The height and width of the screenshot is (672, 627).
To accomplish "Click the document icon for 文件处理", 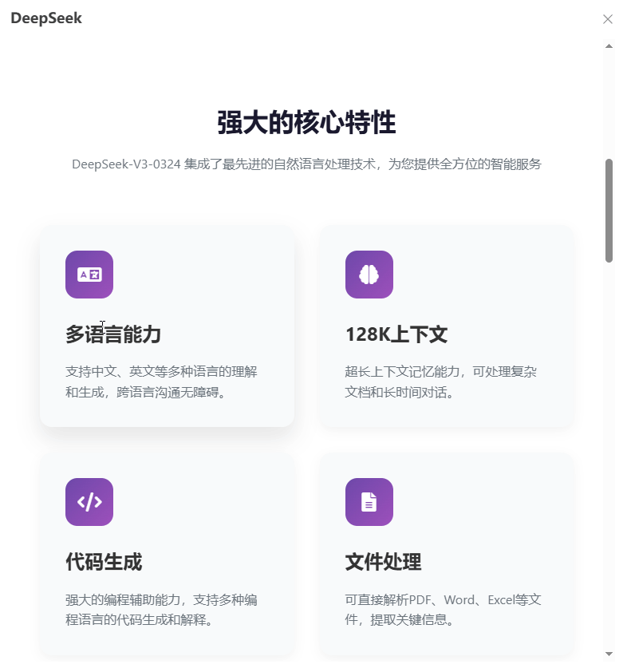I will (369, 502).
